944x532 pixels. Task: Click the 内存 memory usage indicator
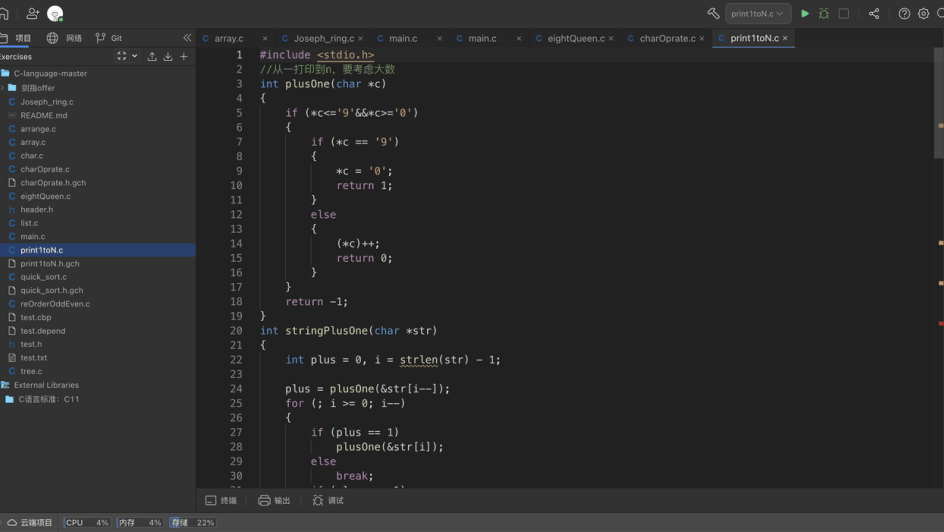pos(140,522)
